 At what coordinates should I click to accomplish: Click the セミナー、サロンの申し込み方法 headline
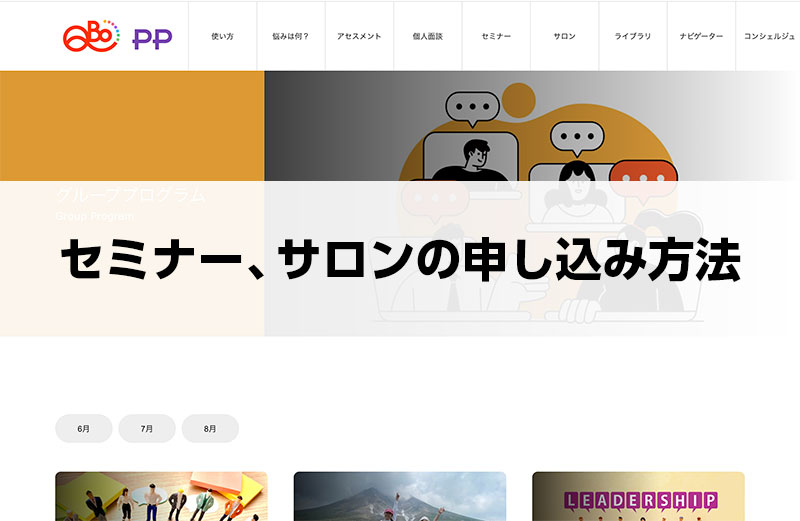coord(400,262)
